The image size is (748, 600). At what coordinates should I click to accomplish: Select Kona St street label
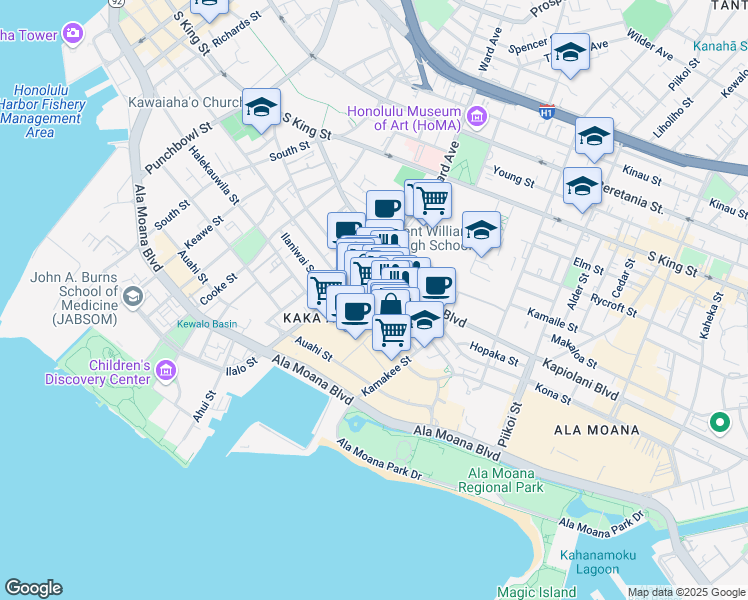(x=553, y=394)
